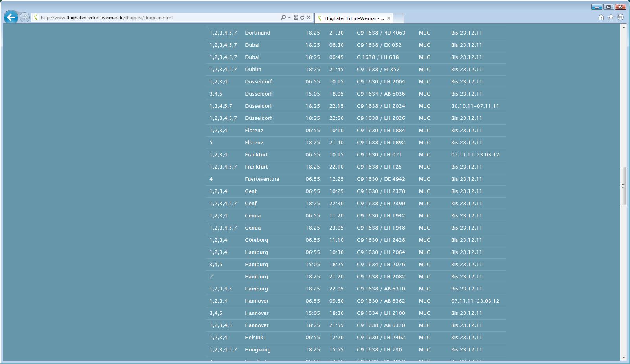Click flight code 'C9 1634 / LH 2100'
The width and height of the screenshot is (630, 364).
coord(381,313)
